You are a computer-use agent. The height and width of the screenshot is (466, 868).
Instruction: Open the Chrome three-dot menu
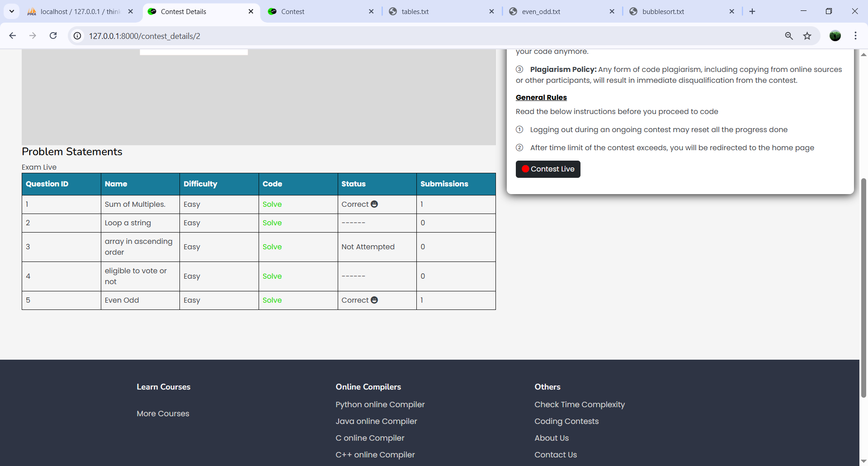pos(855,36)
